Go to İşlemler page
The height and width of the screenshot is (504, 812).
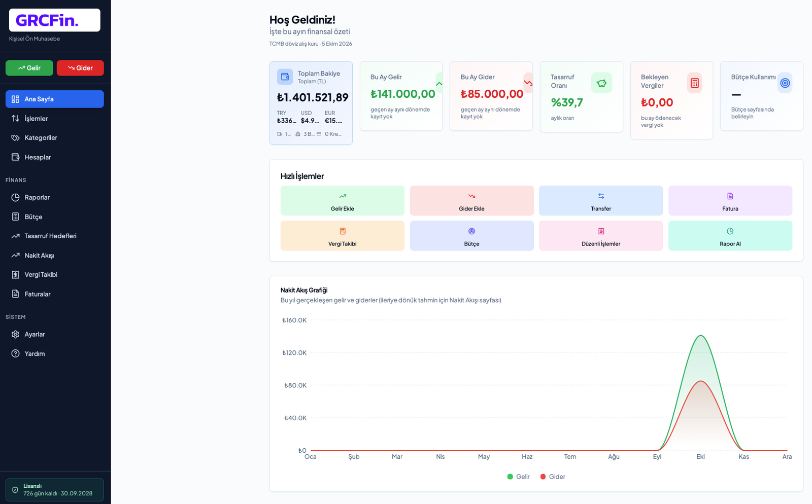[55, 118]
